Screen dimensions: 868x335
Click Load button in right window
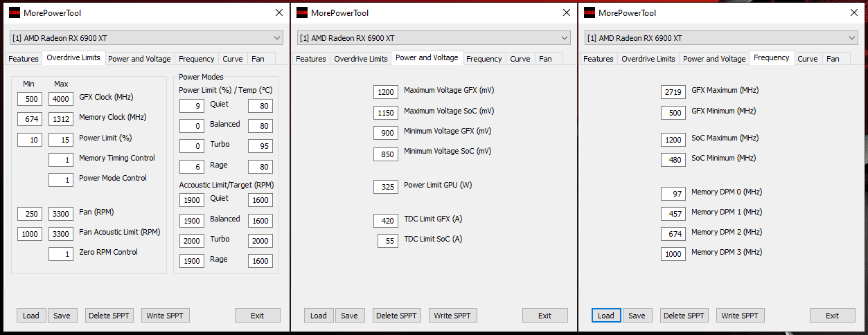coord(606,316)
